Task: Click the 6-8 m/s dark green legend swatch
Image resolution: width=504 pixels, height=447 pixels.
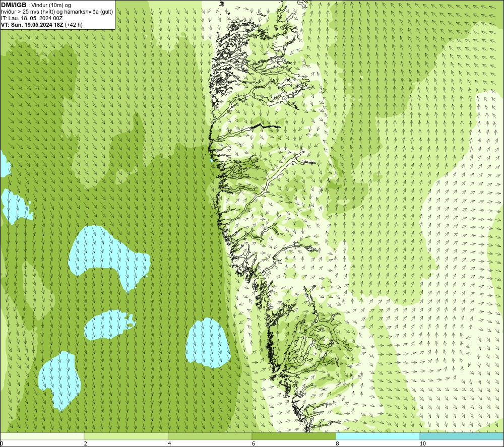Action: [294, 436]
